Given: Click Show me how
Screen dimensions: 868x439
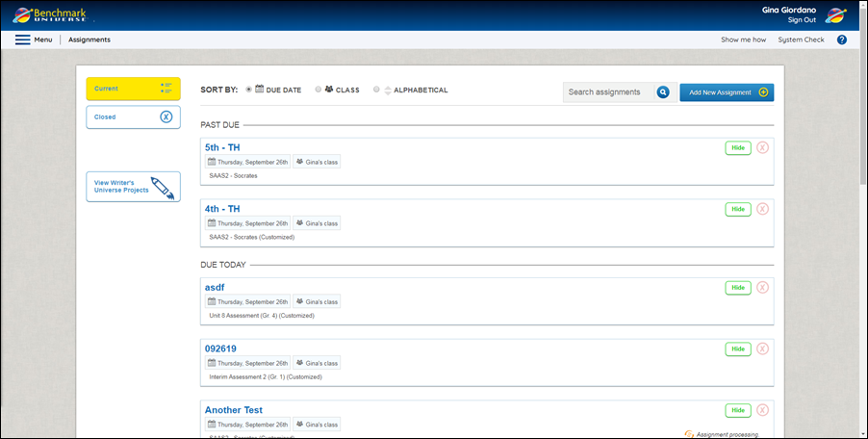Looking at the screenshot, I should tap(744, 39).
